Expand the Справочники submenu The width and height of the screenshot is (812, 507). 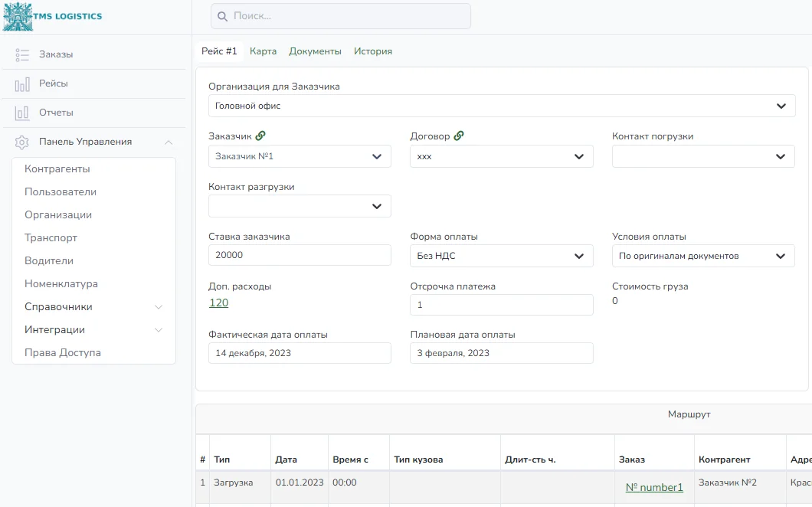point(159,307)
